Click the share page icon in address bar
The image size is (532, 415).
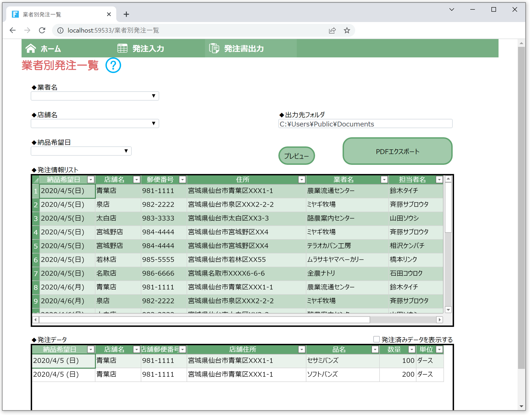pyautogui.click(x=332, y=30)
